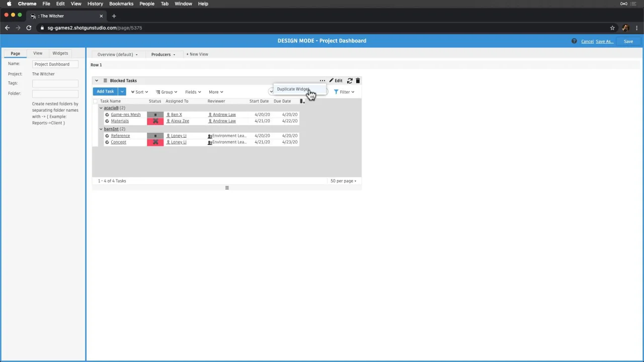Open the Apple menu
Image resolution: width=644 pixels, height=362 pixels.
tap(9, 4)
